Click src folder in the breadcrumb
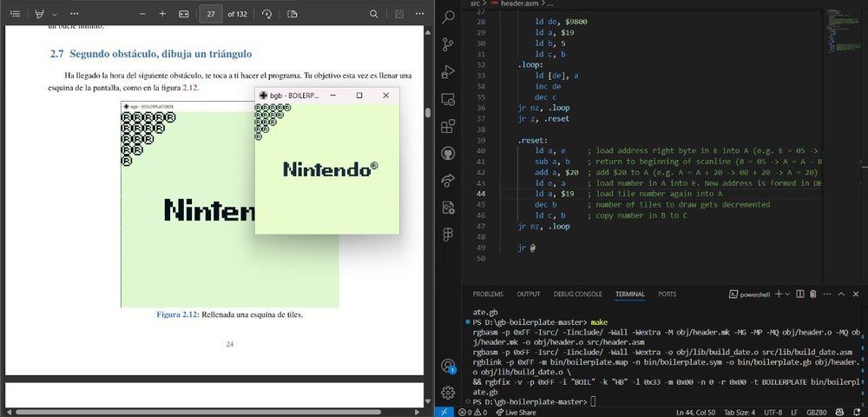The image size is (868, 417). point(475,3)
